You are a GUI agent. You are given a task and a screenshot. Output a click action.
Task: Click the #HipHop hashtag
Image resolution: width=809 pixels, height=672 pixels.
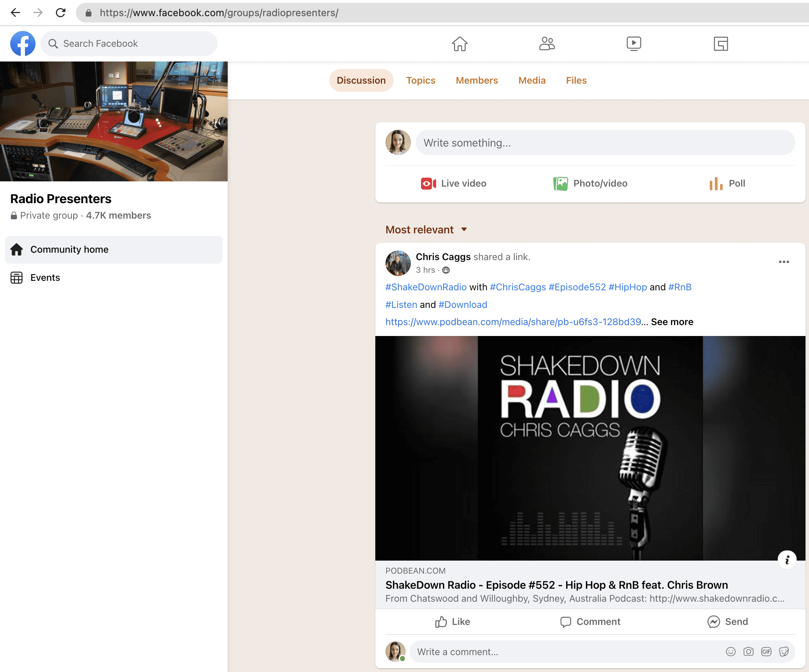click(628, 287)
